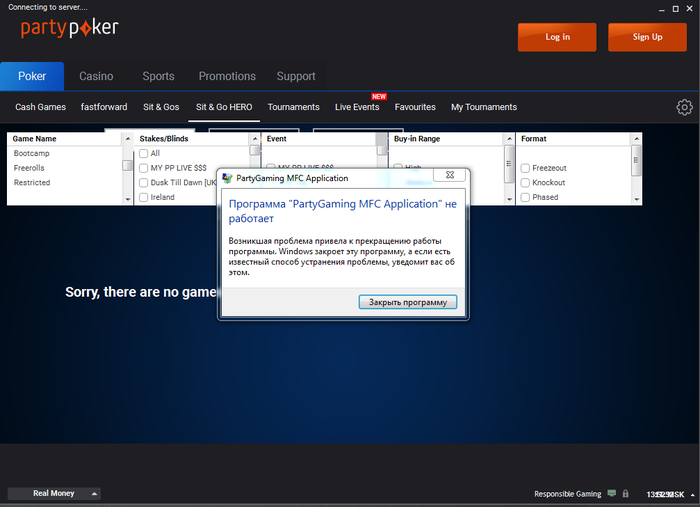The height and width of the screenshot is (507, 700).
Task: Click the network connection status icon
Action: [x=612, y=493]
